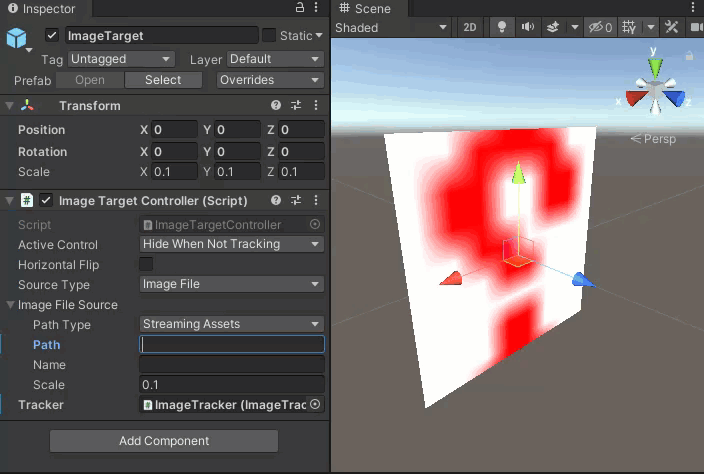Toggle scene lighting with the lightbulb icon
The image size is (704, 474).
pyautogui.click(x=503, y=28)
